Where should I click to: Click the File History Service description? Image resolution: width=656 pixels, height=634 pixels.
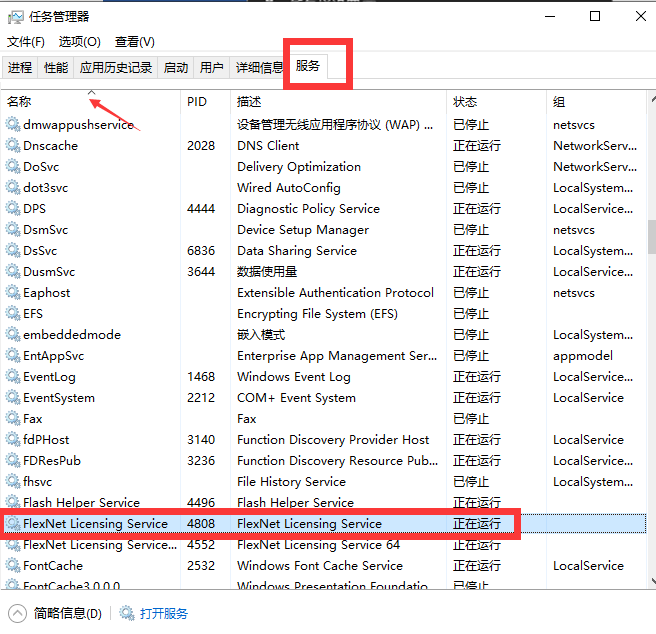coord(291,482)
